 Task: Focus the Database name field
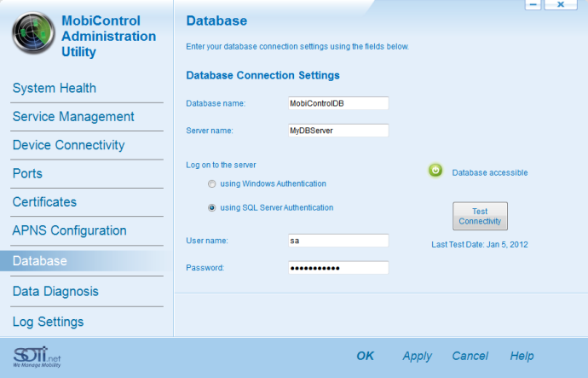tap(338, 103)
